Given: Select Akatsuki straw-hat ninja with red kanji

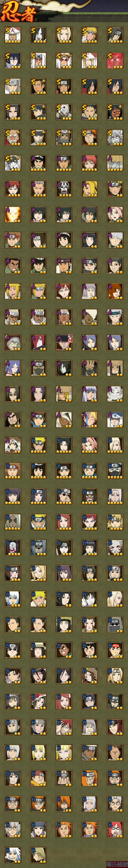Looking at the screenshot, I should pyautogui.click(x=64, y=342).
